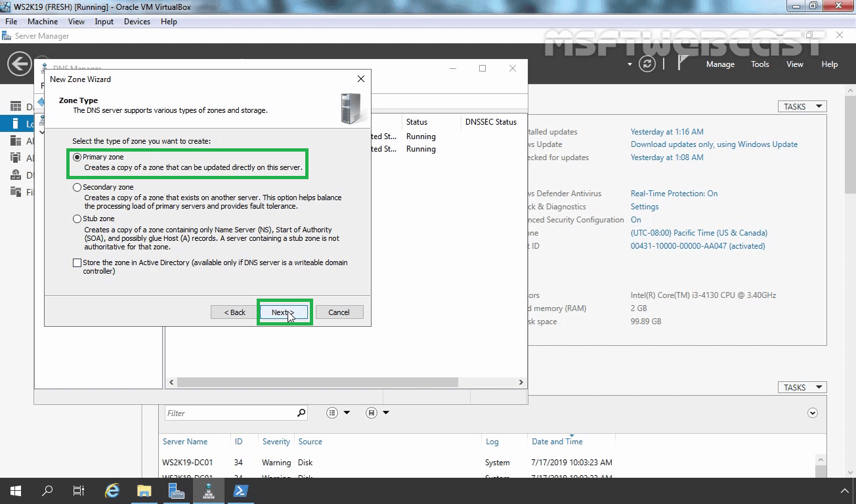856x504 pixels.
Task: Cancel the New Zone Wizard
Action: point(339,312)
